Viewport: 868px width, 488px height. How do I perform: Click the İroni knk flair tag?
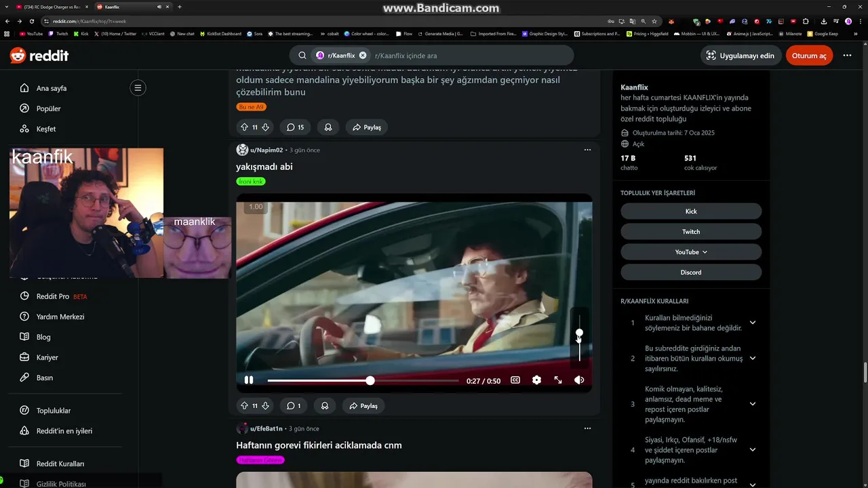click(x=251, y=182)
